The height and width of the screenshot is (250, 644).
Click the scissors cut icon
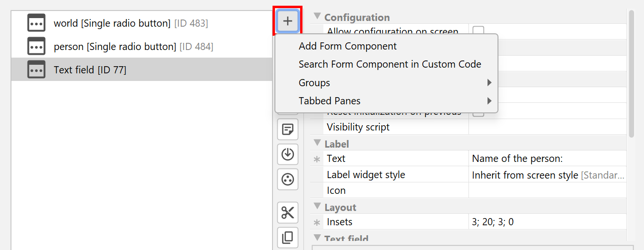[288, 212]
